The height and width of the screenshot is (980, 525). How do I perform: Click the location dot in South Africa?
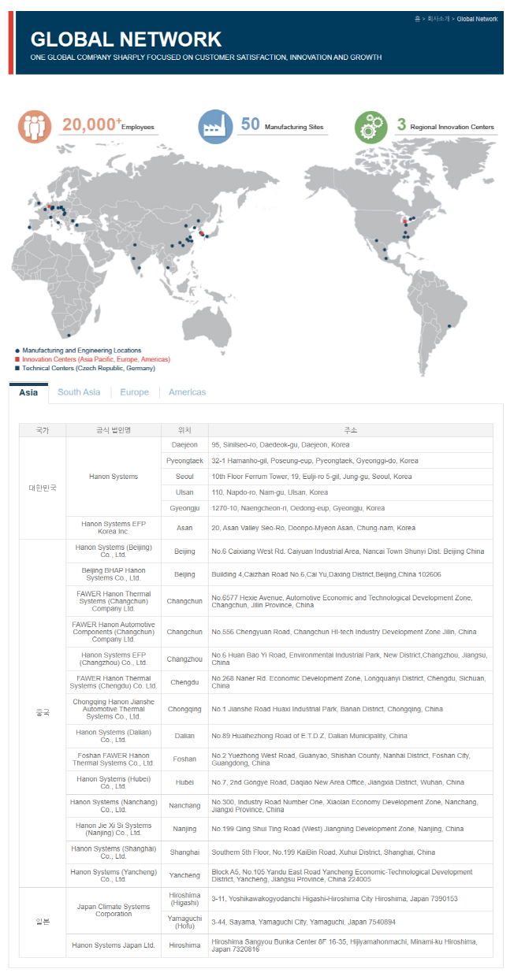point(69,335)
